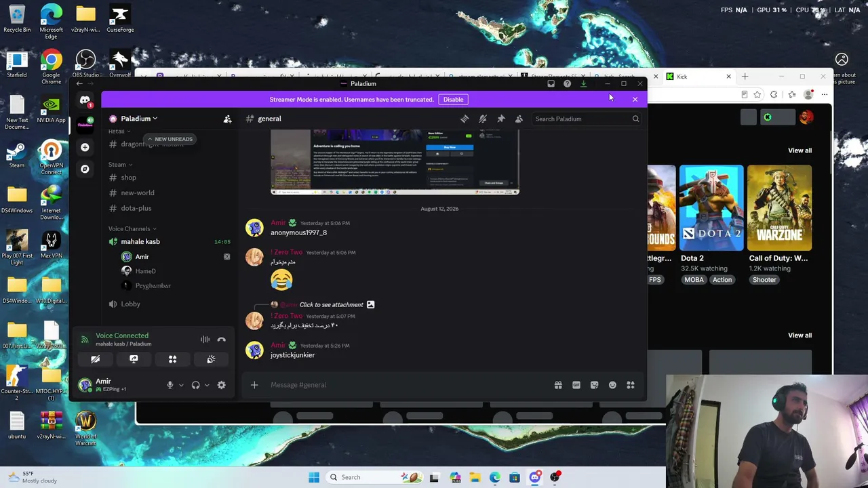Open soundboard in voice panel
Screen dimensions: 868x488
pos(211,359)
